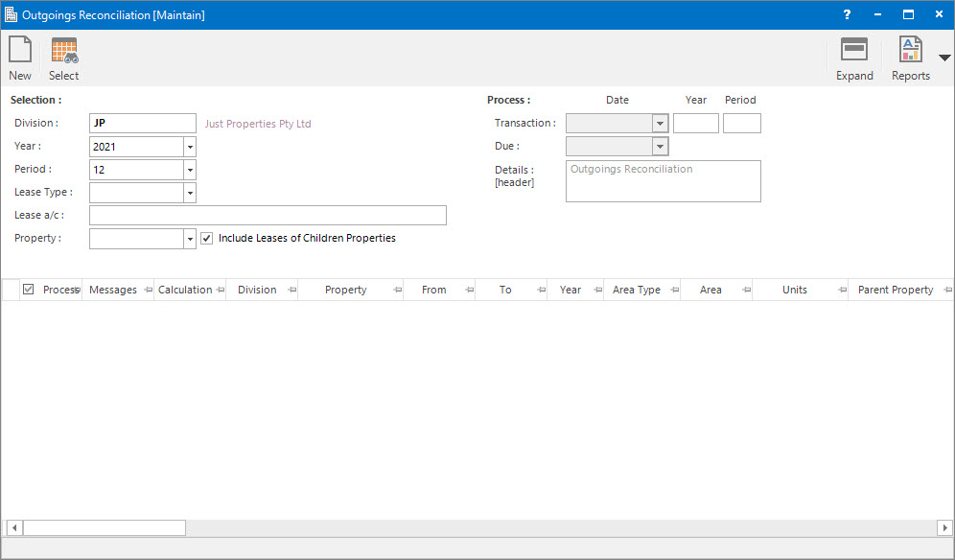This screenshot has height=560, width=955.
Task: Toggle the Process column header checkbox
Action: (x=28, y=290)
